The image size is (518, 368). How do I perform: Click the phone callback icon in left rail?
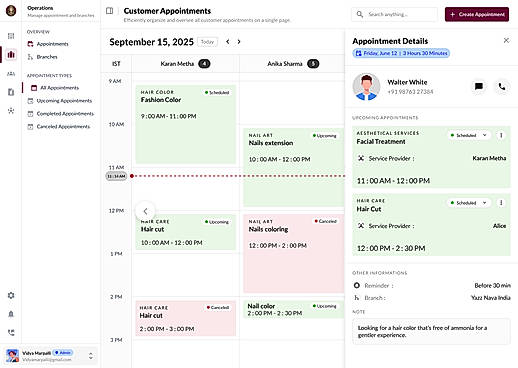tap(11, 332)
